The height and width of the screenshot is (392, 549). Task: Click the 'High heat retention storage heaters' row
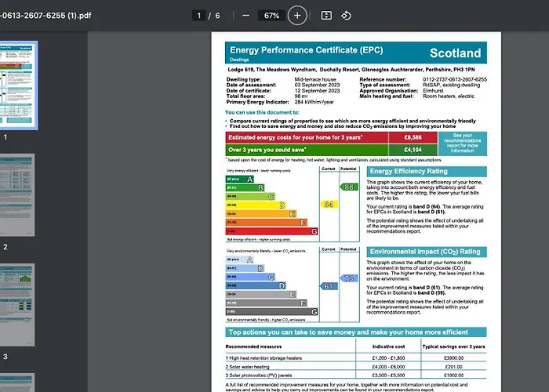(x=356, y=358)
